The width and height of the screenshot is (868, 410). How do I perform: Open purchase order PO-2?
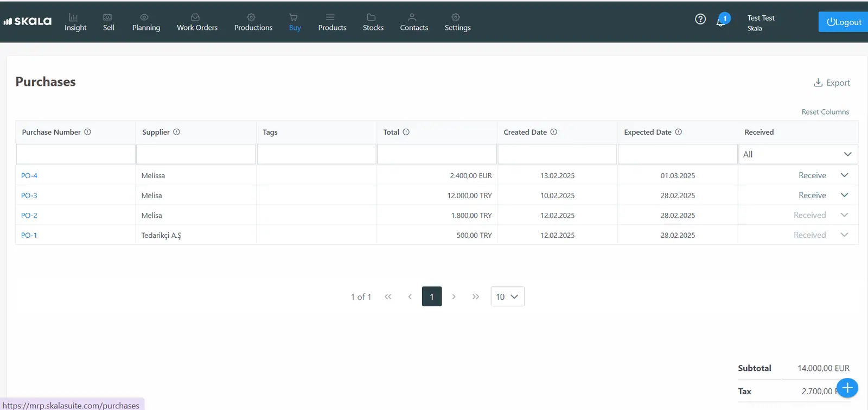[x=29, y=216]
